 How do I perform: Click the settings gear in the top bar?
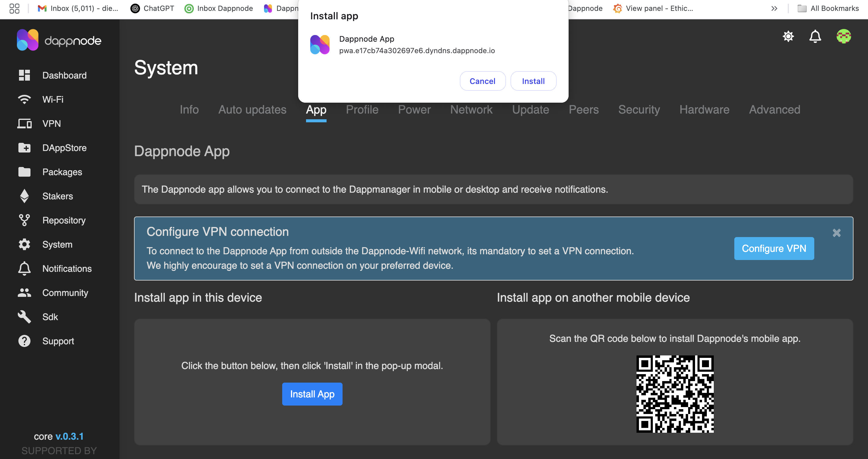[x=788, y=37]
